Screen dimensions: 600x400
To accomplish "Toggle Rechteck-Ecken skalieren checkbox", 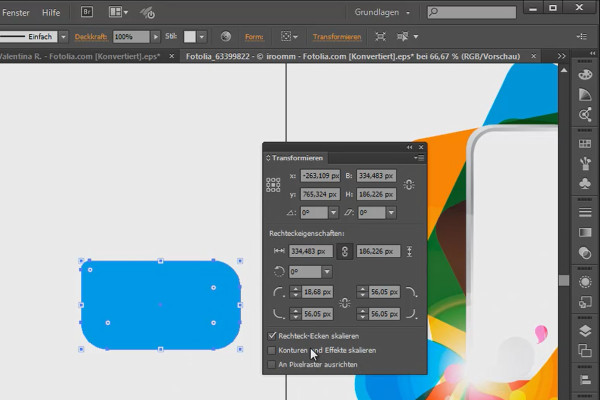I will pyautogui.click(x=272, y=336).
